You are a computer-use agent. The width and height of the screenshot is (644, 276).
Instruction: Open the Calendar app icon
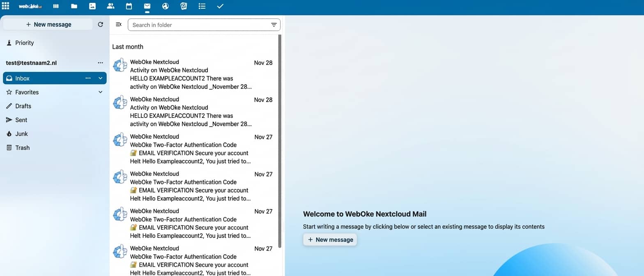[129, 6]
